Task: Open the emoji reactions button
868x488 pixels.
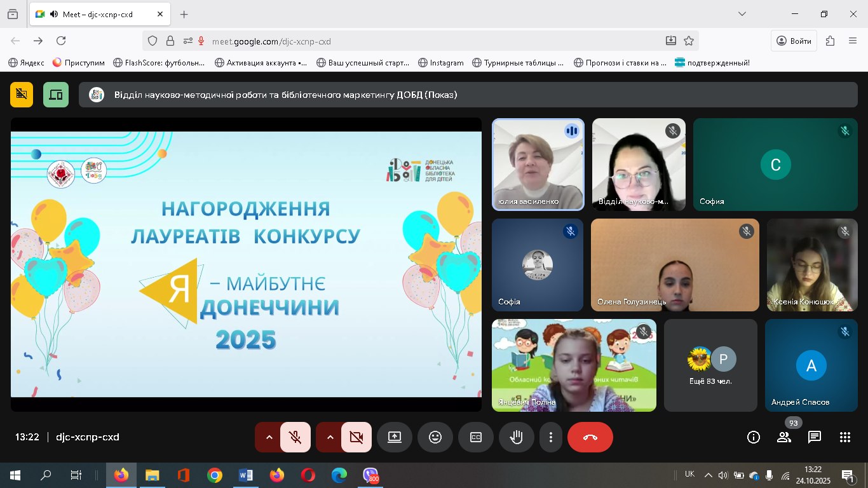Action: [x=435, y=437]
